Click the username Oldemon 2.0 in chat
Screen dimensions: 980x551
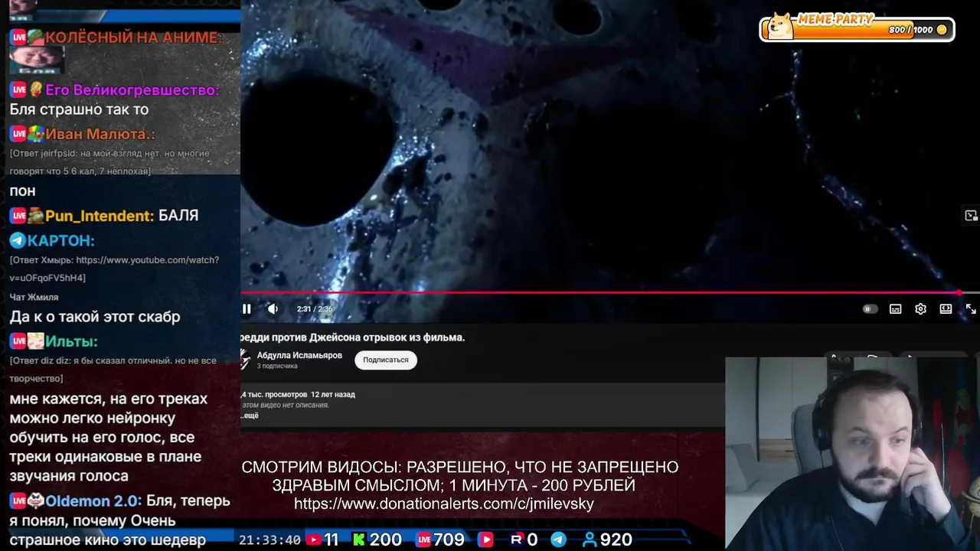tap(93, 500)
